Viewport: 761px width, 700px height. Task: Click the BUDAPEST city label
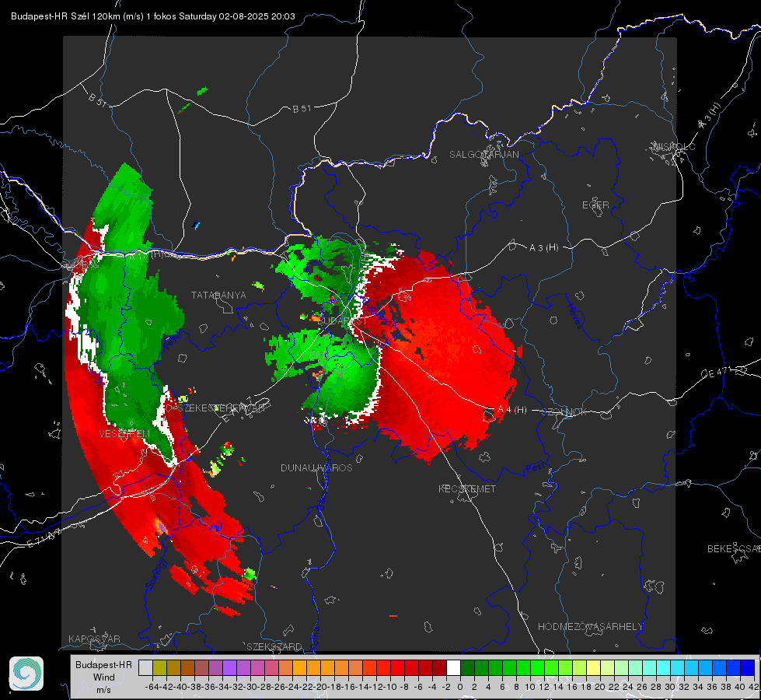tap(342, 321)
